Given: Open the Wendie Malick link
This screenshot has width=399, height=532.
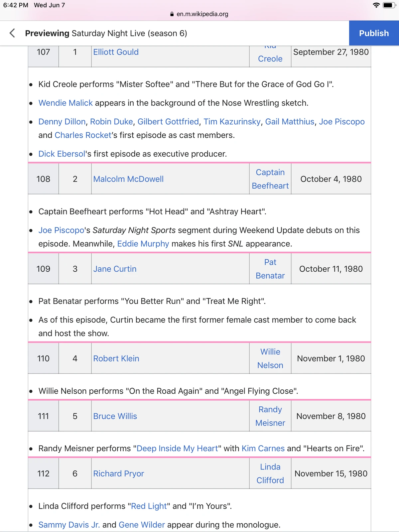Looking at the screenshot, I should (x=66, y=103).
